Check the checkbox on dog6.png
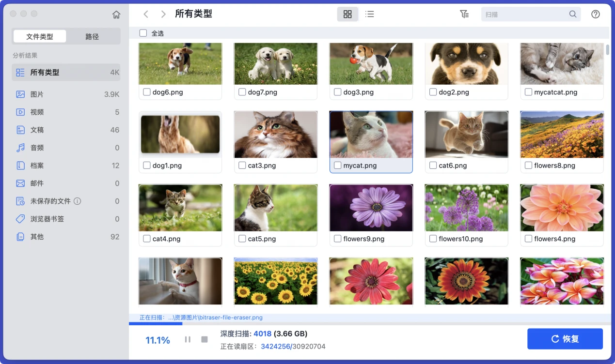 click(146, 91)
